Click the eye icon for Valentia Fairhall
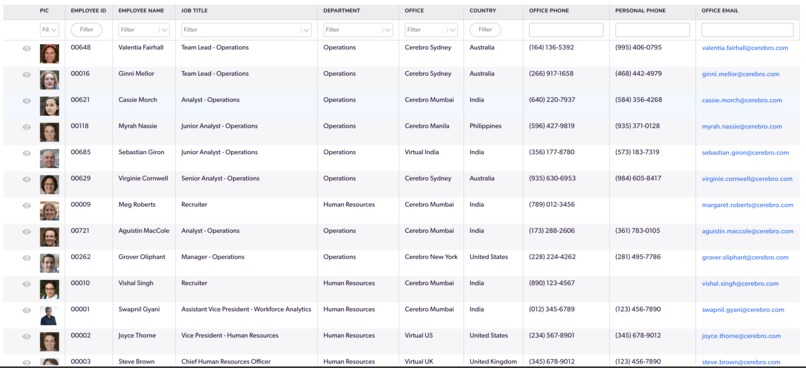806x368 pixels. click(x=27, y=49)
